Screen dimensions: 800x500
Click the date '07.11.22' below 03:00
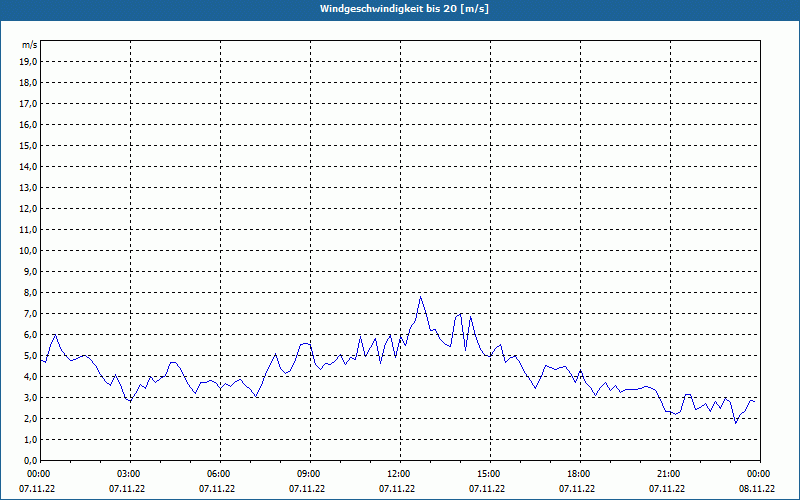[127, 489]
